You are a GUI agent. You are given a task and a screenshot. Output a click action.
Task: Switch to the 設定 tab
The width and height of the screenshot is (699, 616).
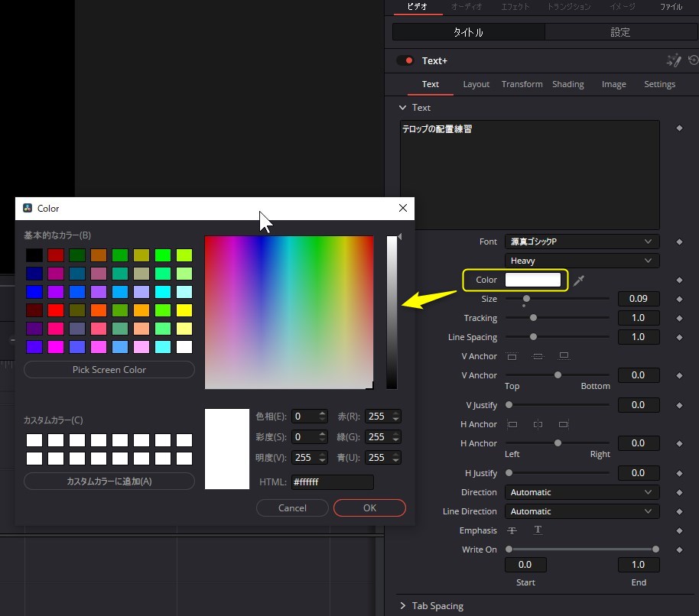click(620, 32)
